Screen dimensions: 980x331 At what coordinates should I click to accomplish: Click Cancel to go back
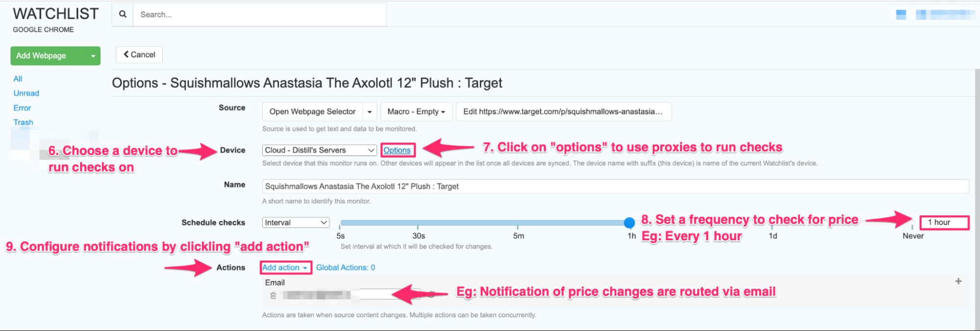[x=139, y=54]
